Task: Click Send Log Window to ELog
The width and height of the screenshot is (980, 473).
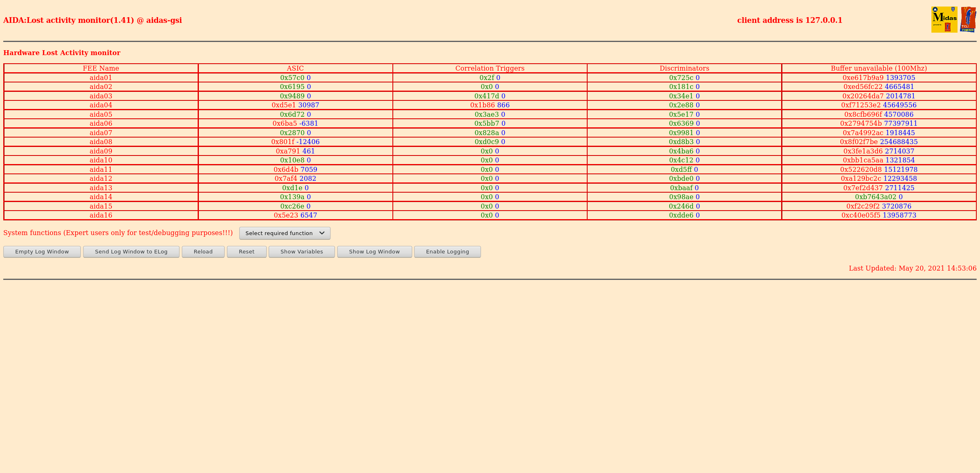Action: pos(131,251)
